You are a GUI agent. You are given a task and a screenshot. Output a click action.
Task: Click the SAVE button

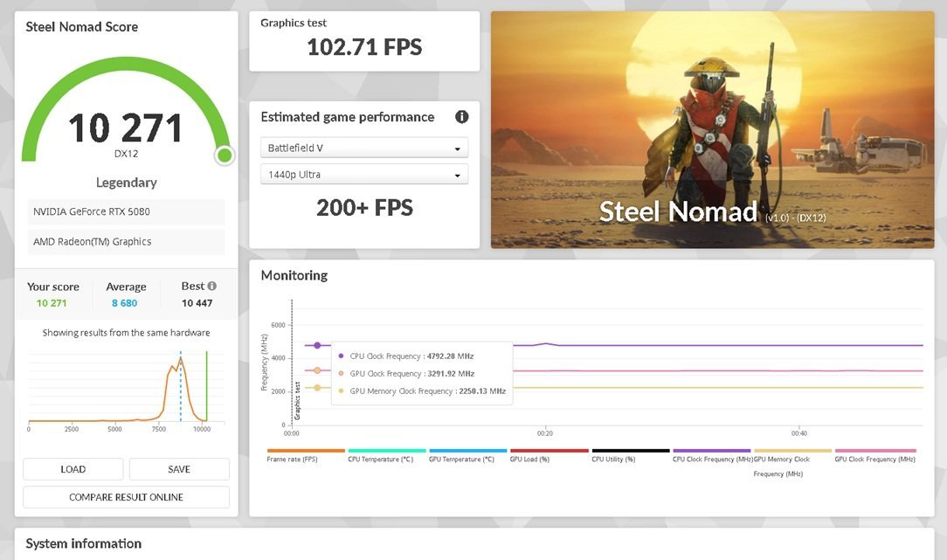point(179,469)
